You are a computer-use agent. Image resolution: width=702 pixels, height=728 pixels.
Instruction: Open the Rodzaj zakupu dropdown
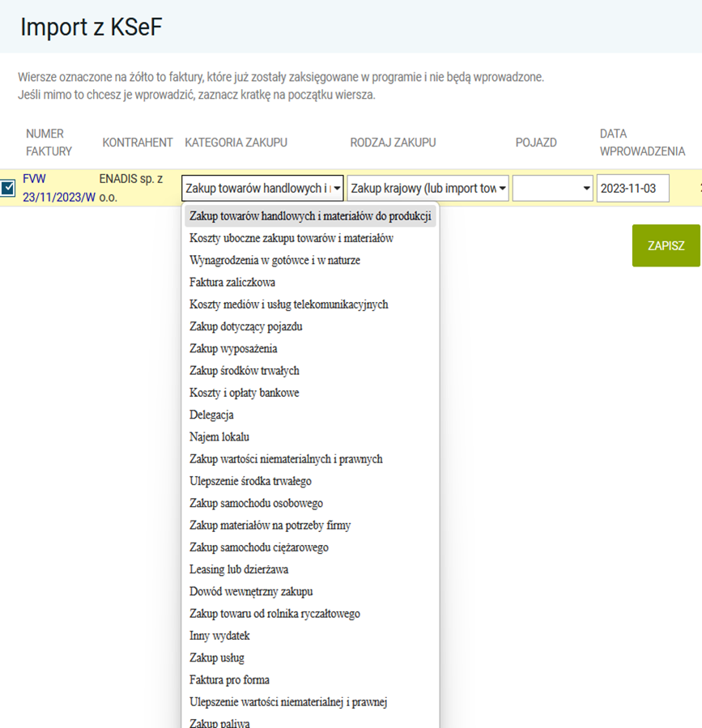[428, 189]
